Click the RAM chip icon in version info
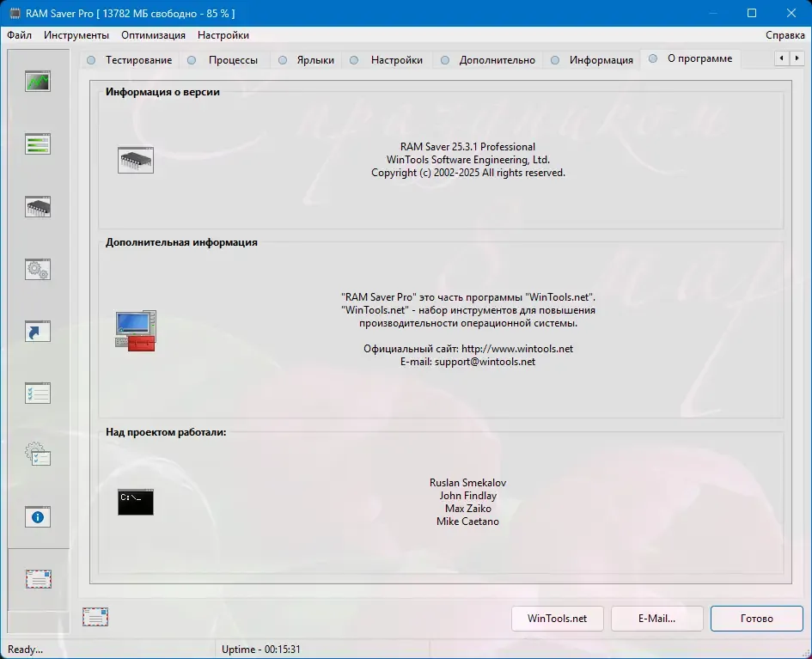The height and width of the screenshot is (659, 812). coord(136,160)
